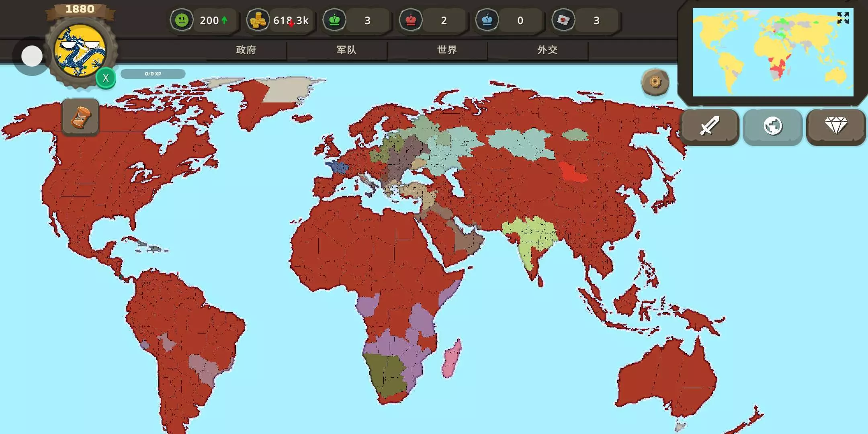The height and width of the screenshot is (434, 868).
Task: Open the 世界 world tab
Action: (447, 50)
